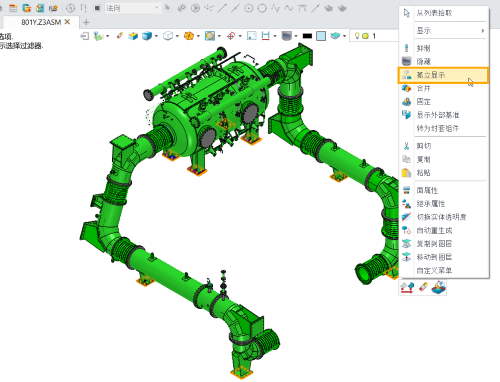Switch to the 801Y.Z3ASM tab
The image size is (500, 382).
[x=41, y=22]
